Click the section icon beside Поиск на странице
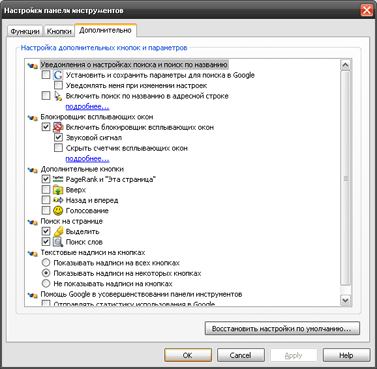Viewport: 377px width, 369px height. coord(32,222)
